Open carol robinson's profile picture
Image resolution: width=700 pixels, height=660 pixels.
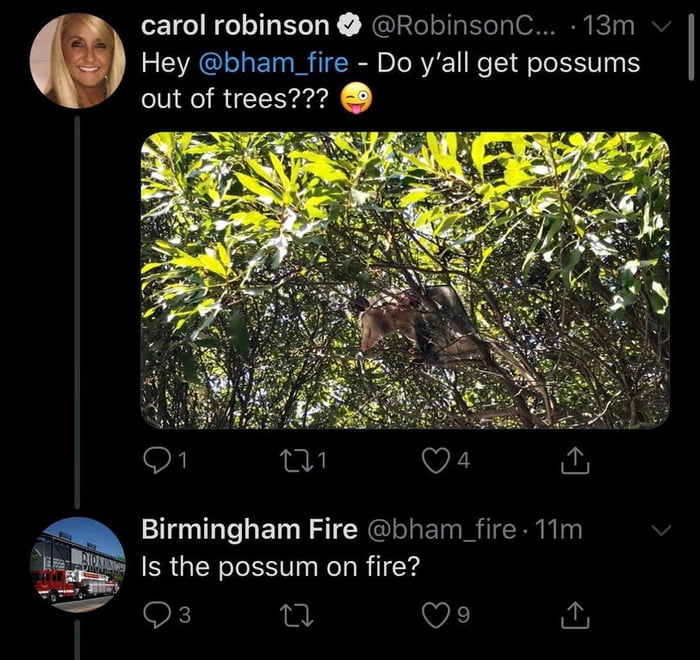78,62
